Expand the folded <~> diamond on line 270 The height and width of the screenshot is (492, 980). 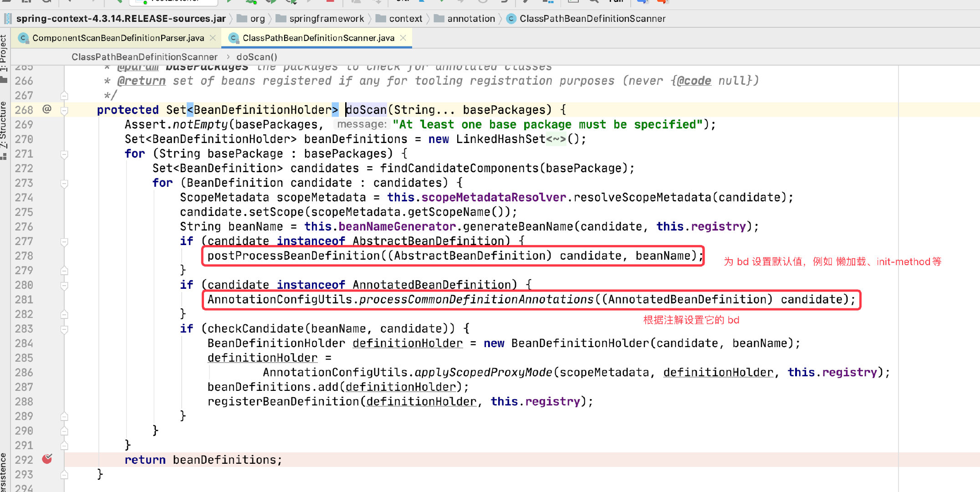click(556, 139)
